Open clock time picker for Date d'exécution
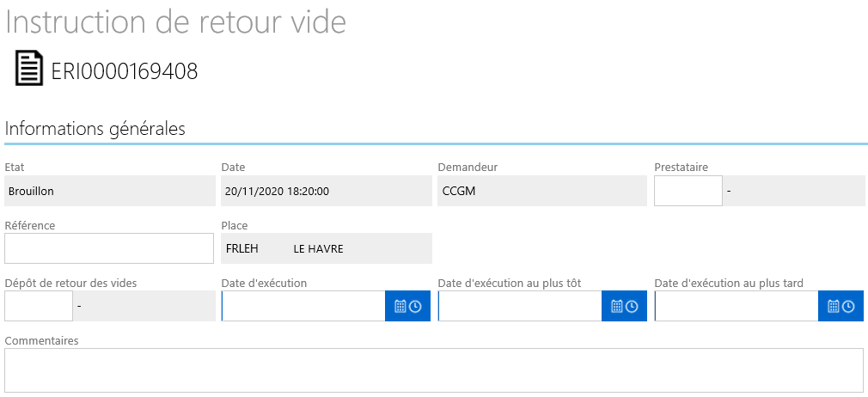 point(415,306)
